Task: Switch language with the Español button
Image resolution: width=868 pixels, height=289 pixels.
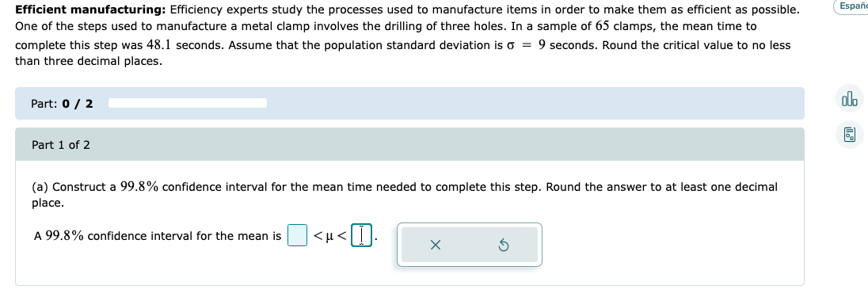Action: click(851, 6)
